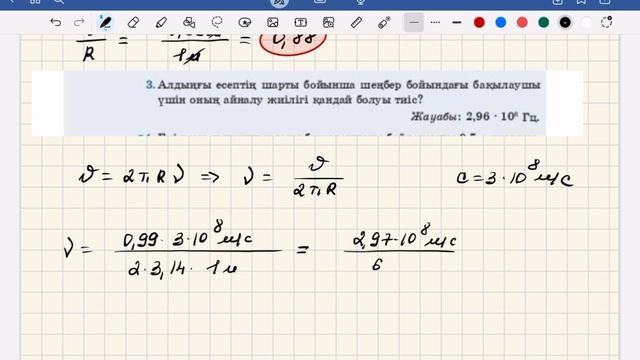640x360 pixels.
Task: Open the custom color picker circle
Action: [607, 22]
